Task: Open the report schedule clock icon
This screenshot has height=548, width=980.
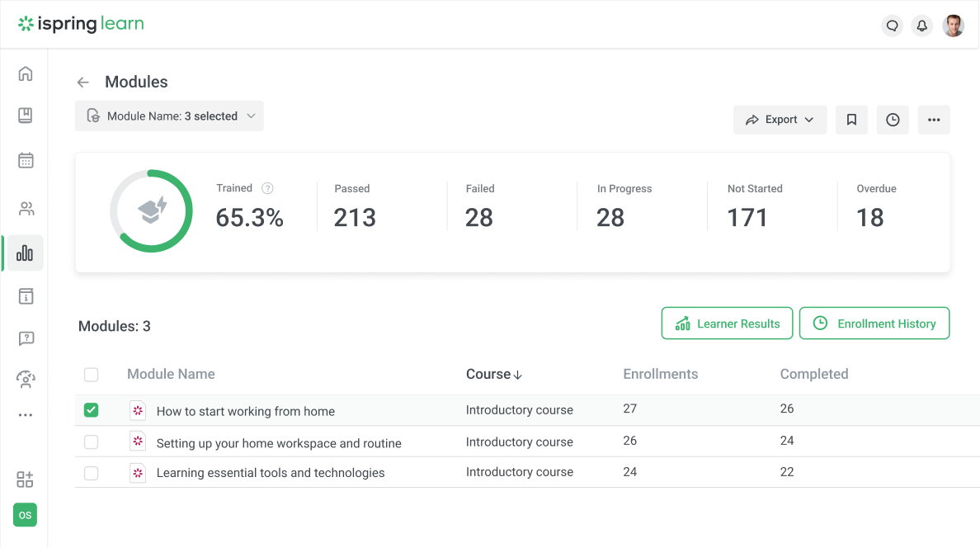Action: pyautogui.click(x=893, y=120)
